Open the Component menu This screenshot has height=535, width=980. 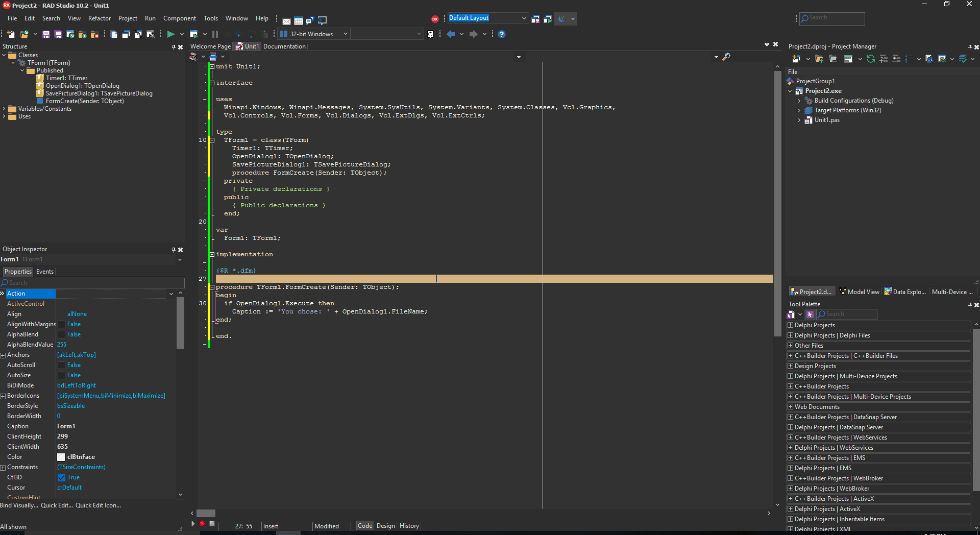(180, 18)
